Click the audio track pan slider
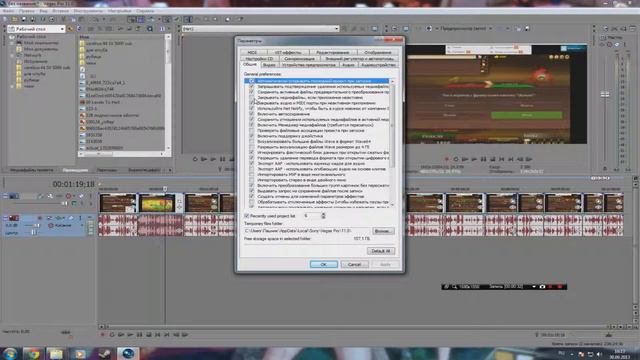 tap(33, 232)
